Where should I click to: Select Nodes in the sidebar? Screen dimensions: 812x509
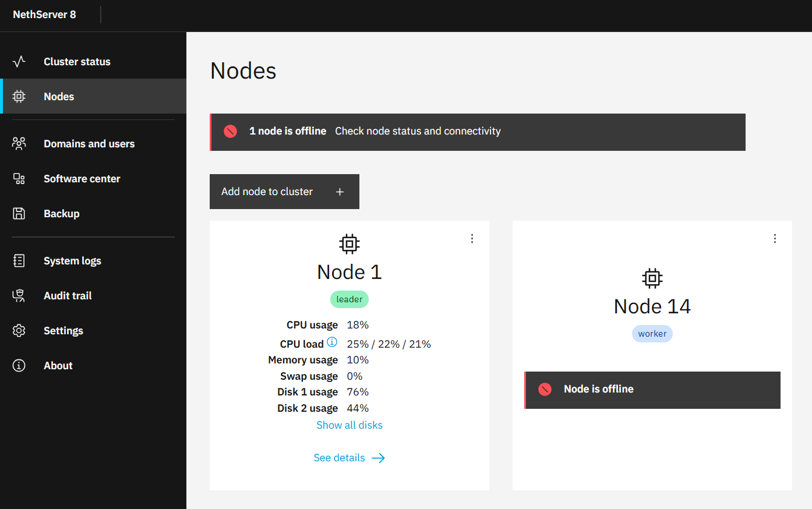pyautogui.click(x=93, y=97)
